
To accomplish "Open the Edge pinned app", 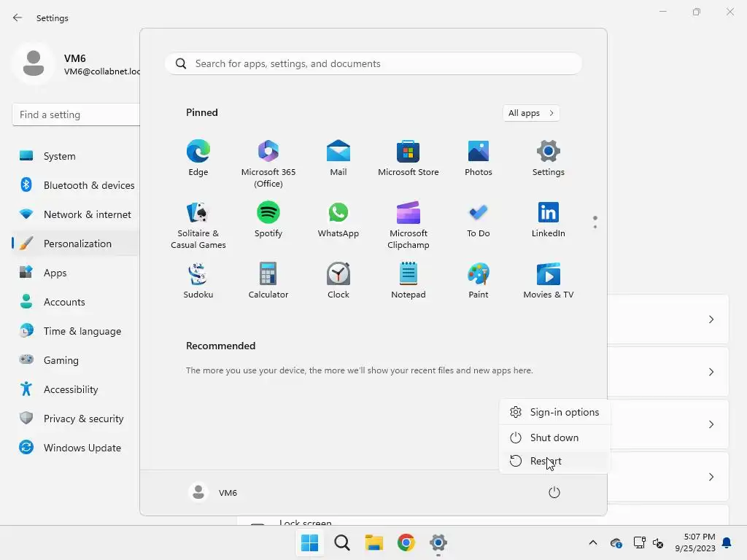I will tap(198, 158).
